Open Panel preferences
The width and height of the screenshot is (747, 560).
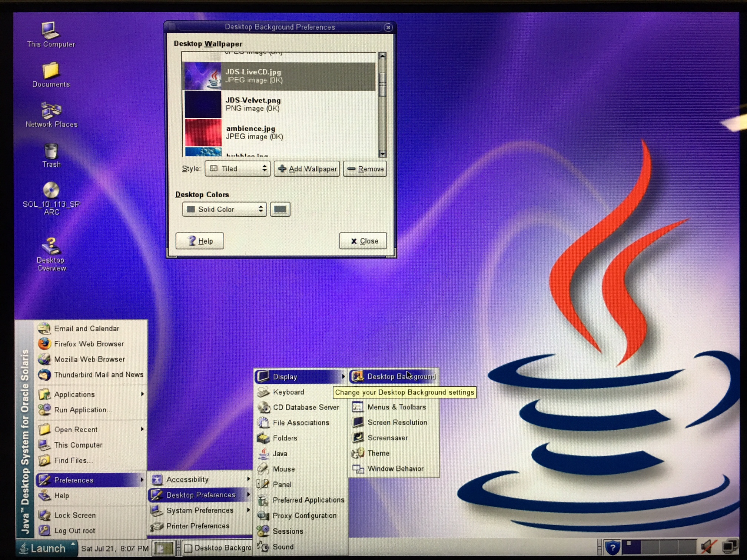(301, 484)
